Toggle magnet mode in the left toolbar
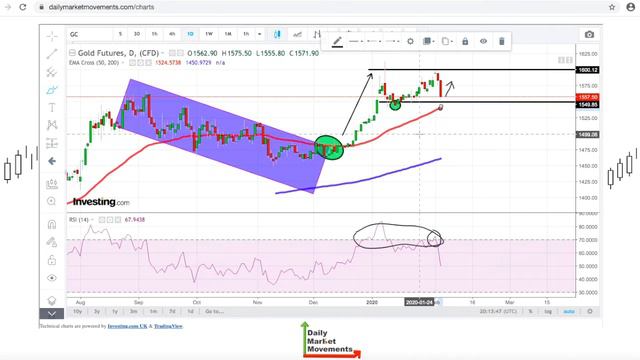This screenshot has height=360, width=640. pyautogui.click(x=52, y=224)
